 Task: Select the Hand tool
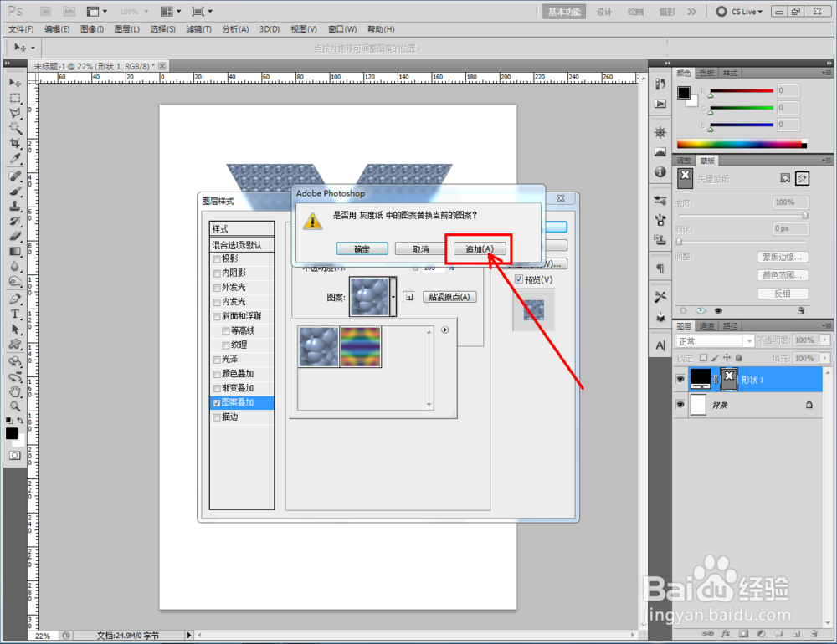point(15,391)
